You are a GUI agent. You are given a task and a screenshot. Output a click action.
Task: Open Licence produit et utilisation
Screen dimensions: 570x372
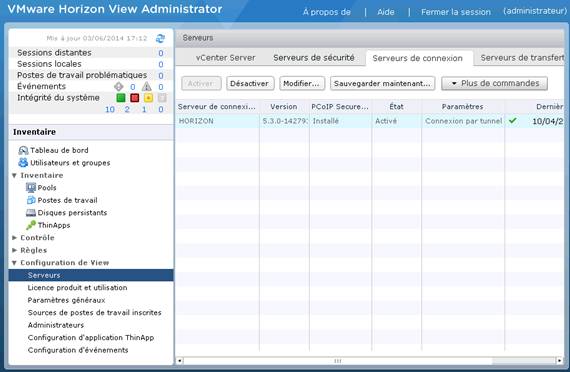tap(77, 288)
